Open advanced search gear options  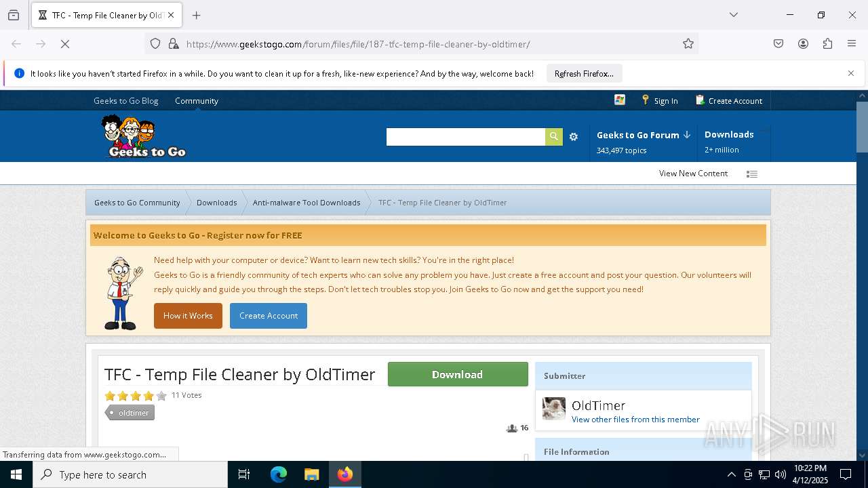(574, 137)
